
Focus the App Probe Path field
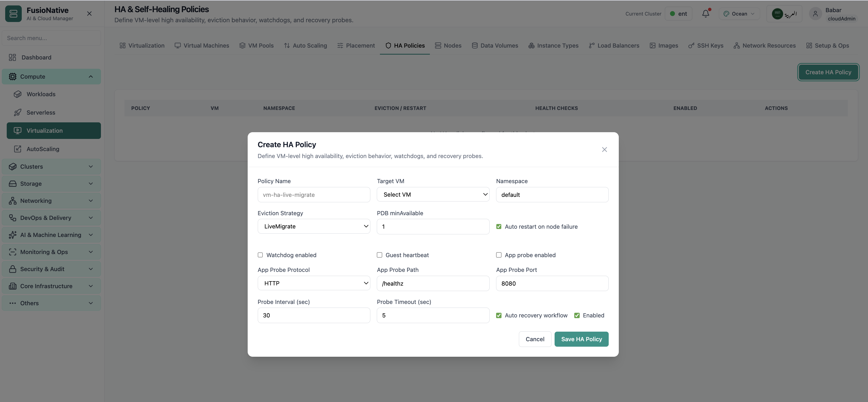(433, 284)
